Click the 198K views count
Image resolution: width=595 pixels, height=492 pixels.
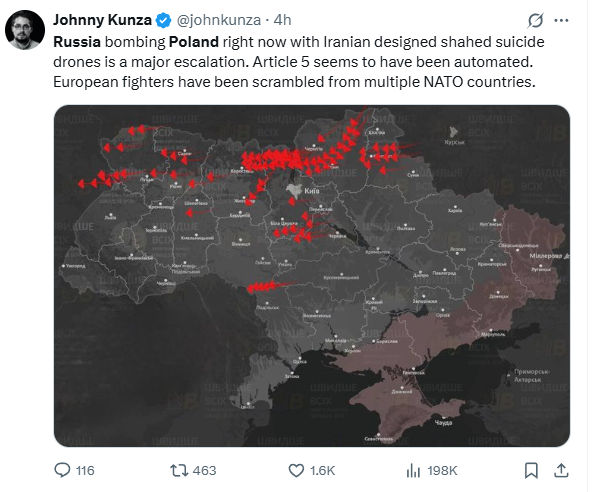442,471
